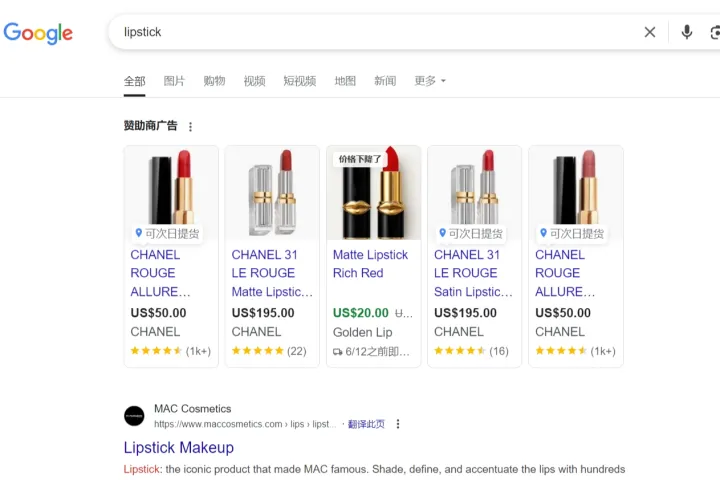Click 可次日提货 on CHANEL 31 Satin card
Image resolution: width=720 pixels, height=480 pixels.
click(x=471, y=234)
